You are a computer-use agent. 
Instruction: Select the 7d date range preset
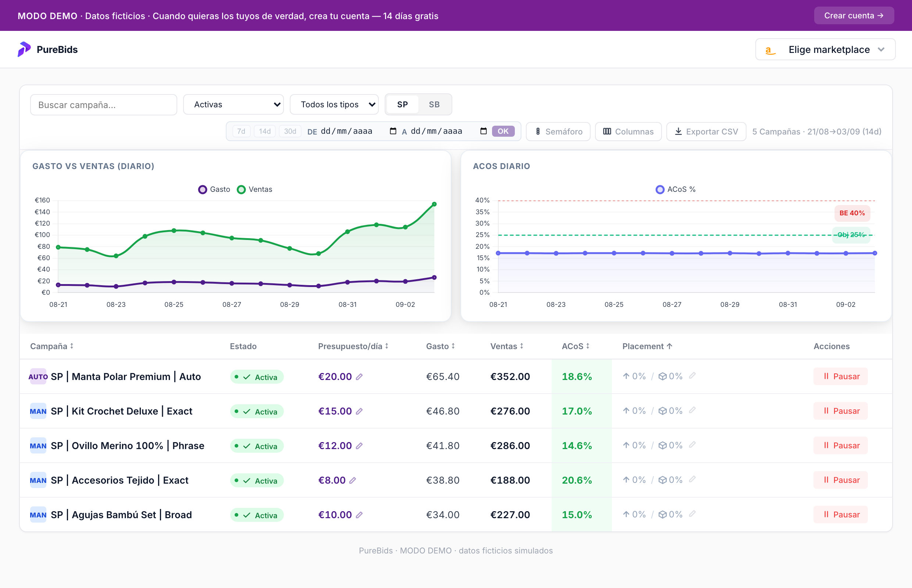pyautogui.click(x=241, y=131)
